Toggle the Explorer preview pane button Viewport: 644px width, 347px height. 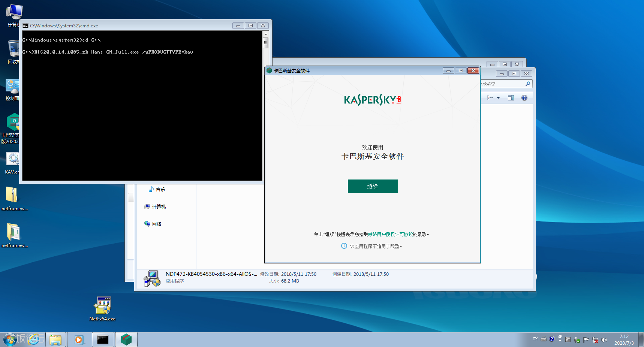[x=511, y=98]
